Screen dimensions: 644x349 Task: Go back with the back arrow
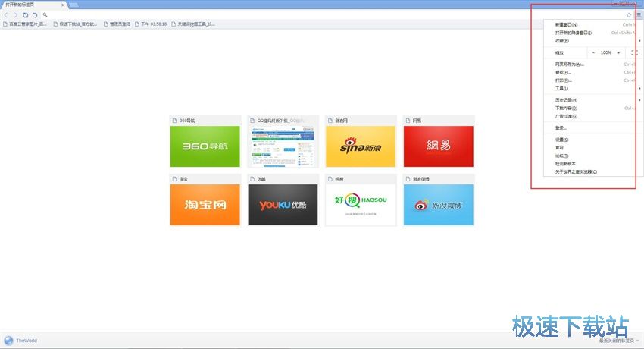pos(6,15)
